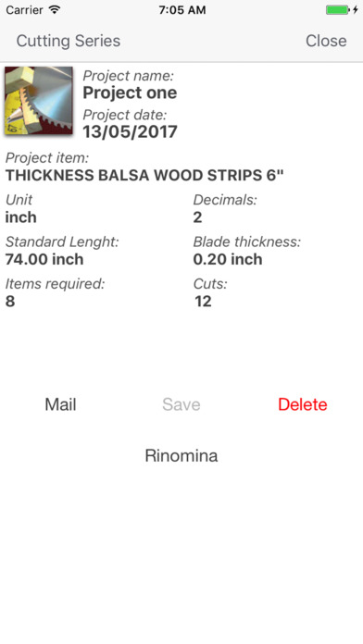Tap the Wi-Fi status icon
The height and width of the screenshot is (644, 363).
[x=55, y=10]
